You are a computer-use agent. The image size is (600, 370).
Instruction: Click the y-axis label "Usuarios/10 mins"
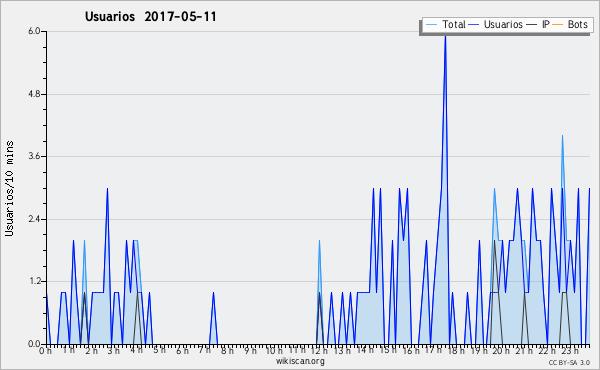9,188
